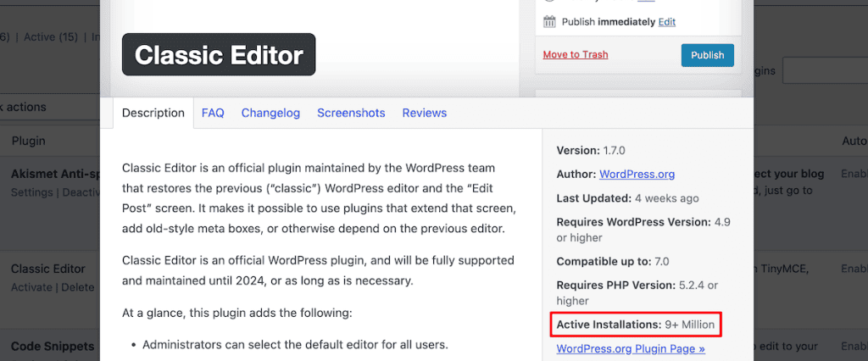The width and height of the screenshot is (868, 361).
Task: Click Activate under Classic Editor in plugins list
Action: point(30,287)
